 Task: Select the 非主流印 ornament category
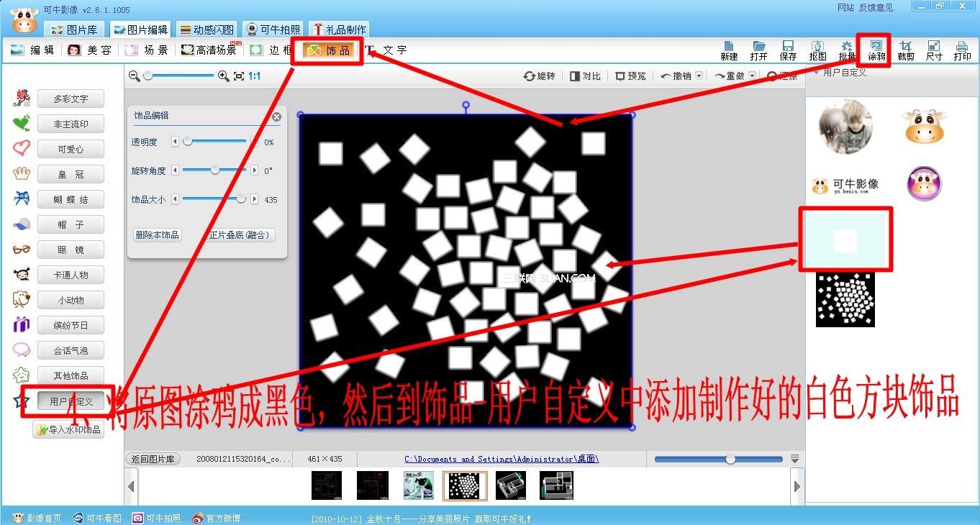[x=71, y=124]
